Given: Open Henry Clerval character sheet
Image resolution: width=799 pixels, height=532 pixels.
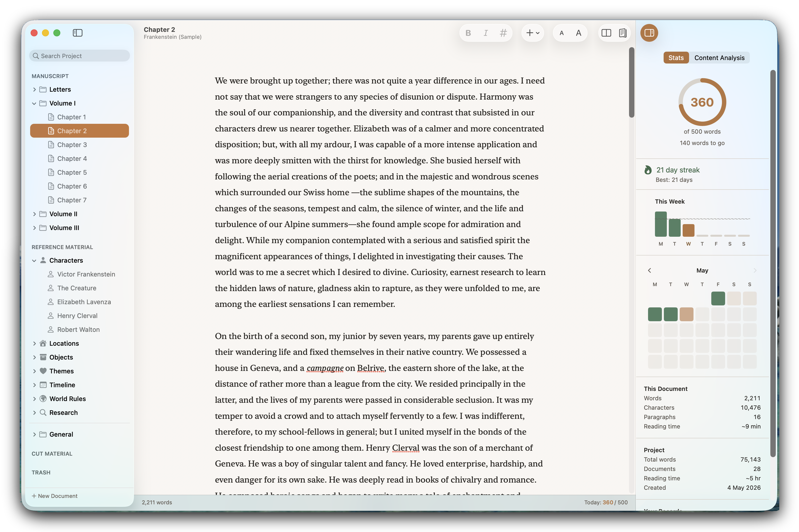Looking at the screenshot, I should (x=80, y=316).
